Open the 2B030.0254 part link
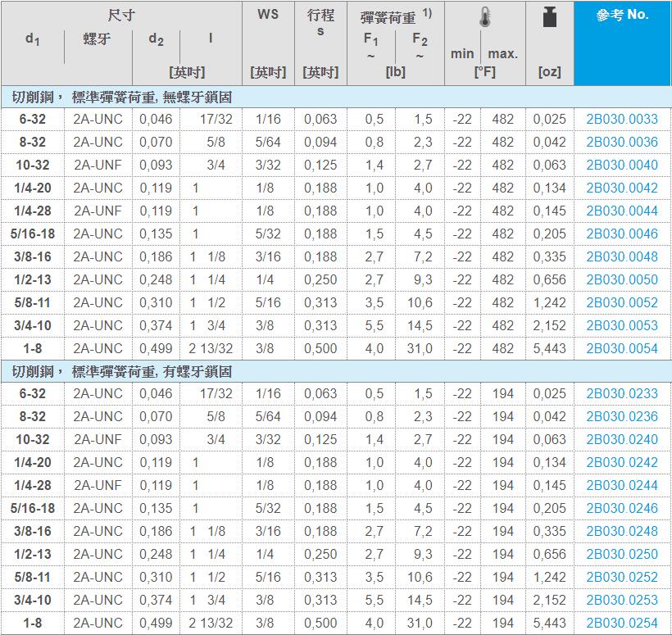This screenshot has height=635, width=672. point(622,623)
